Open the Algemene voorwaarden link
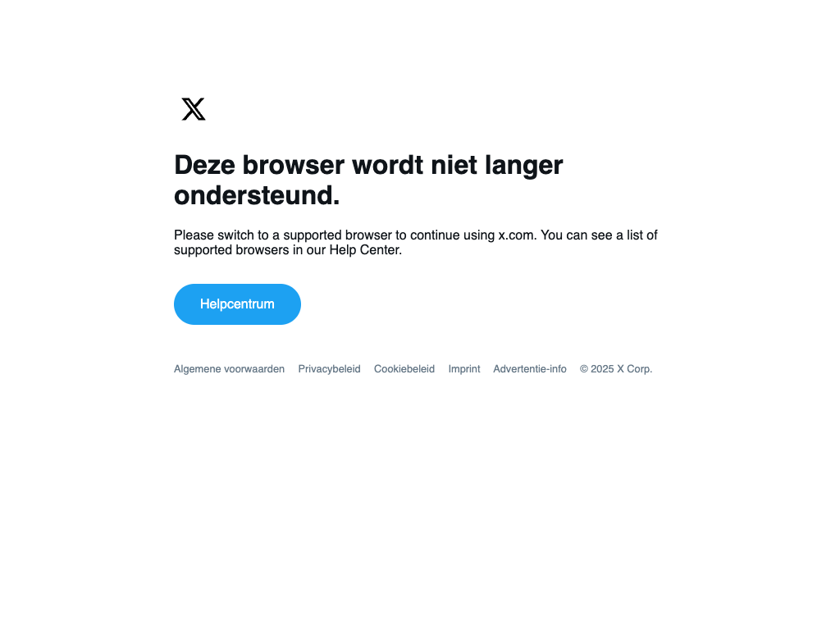Image resolution: width=840 pixels, height=630 pixels. [230, 369]
